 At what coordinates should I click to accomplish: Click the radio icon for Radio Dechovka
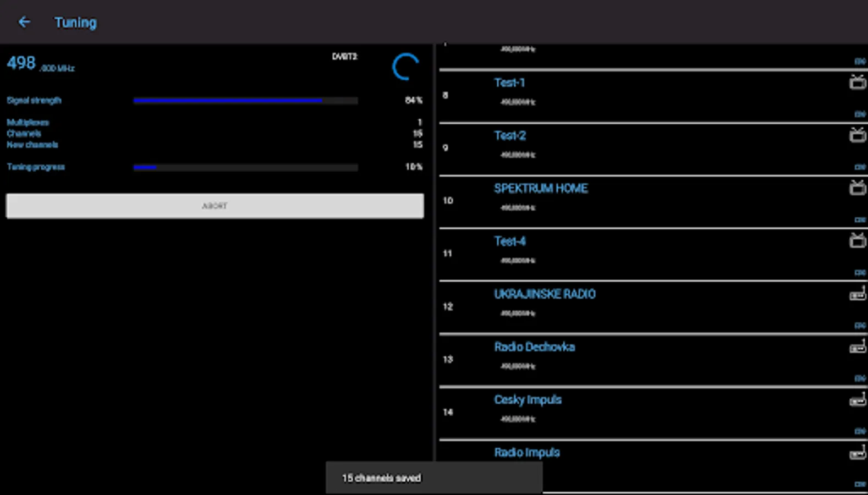pos(858,347)
